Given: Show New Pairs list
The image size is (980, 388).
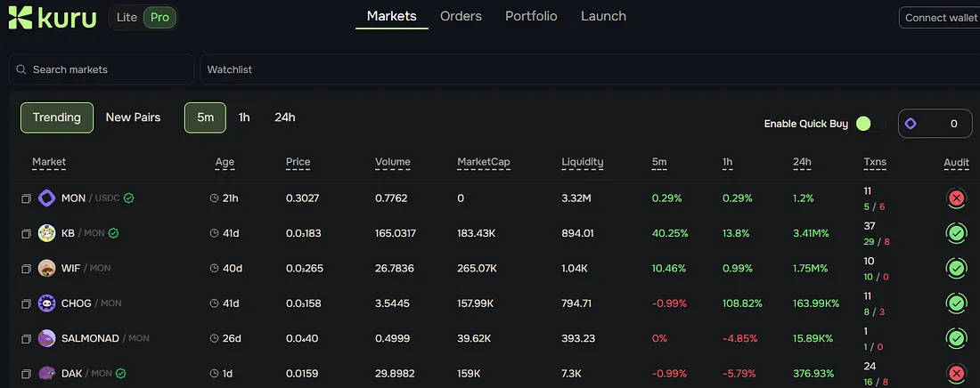Looking at the screenshot, I should pos(133,117).
